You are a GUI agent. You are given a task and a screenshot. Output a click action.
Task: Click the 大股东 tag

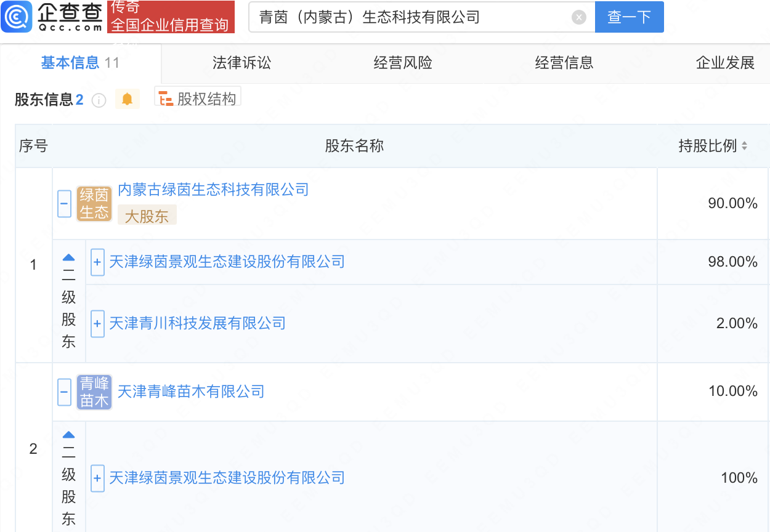pyautogui.click(x=147, y=216)
